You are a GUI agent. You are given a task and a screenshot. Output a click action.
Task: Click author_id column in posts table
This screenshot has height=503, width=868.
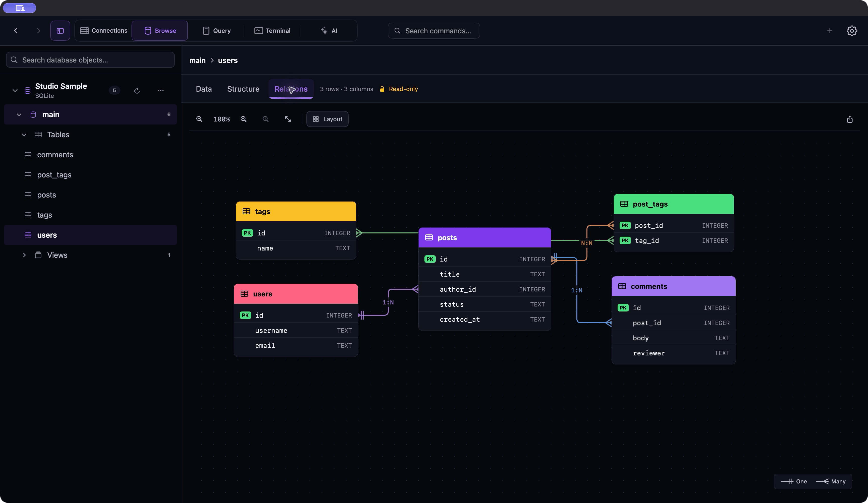click(485, 289)
